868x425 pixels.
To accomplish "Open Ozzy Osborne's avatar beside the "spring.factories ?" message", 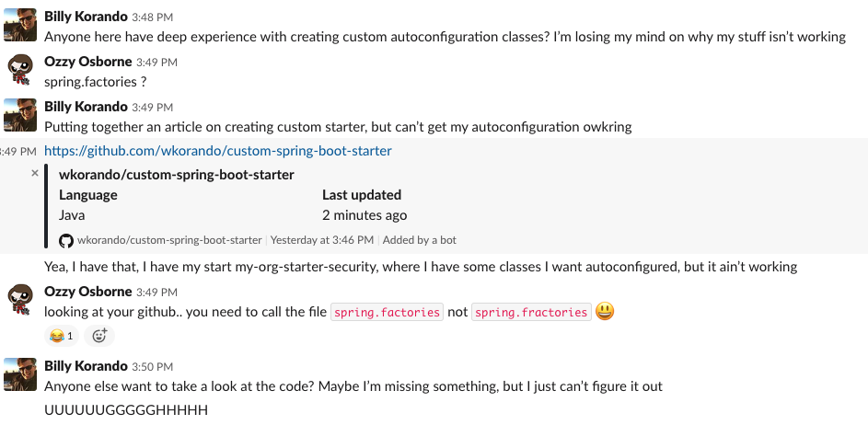I will tap(20, 71).
